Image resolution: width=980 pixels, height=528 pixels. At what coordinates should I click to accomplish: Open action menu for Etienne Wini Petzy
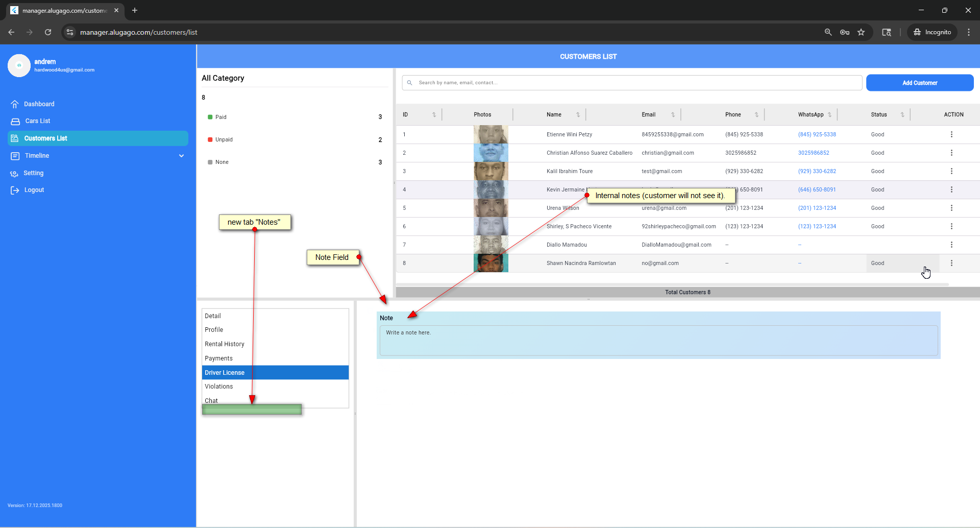tap(951, 134)
